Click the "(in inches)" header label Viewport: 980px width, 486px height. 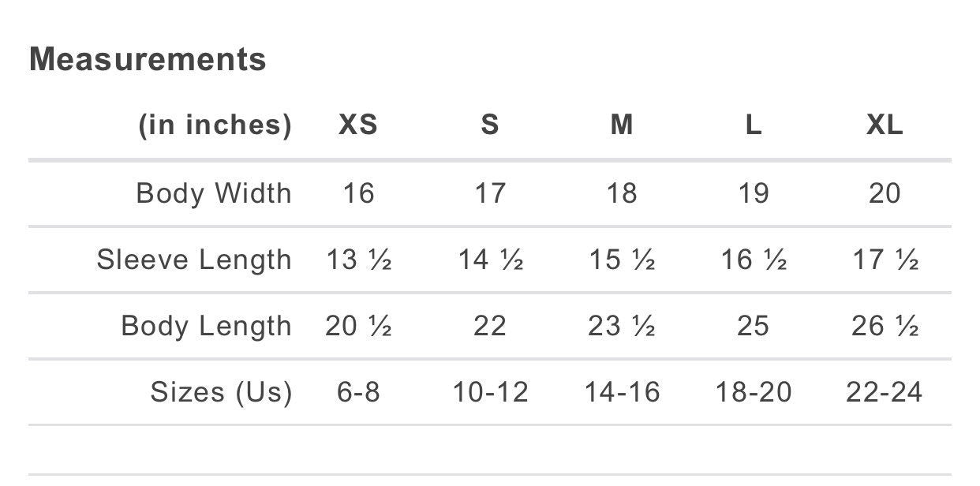(x=215, y=125)
